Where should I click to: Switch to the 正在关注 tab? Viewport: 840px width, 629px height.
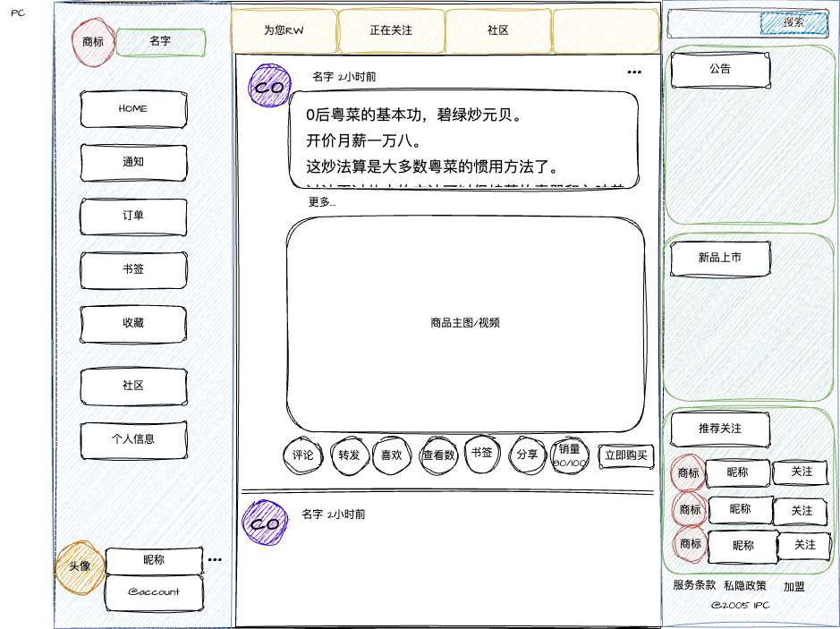pyautogui.click(x=391, y=30)
